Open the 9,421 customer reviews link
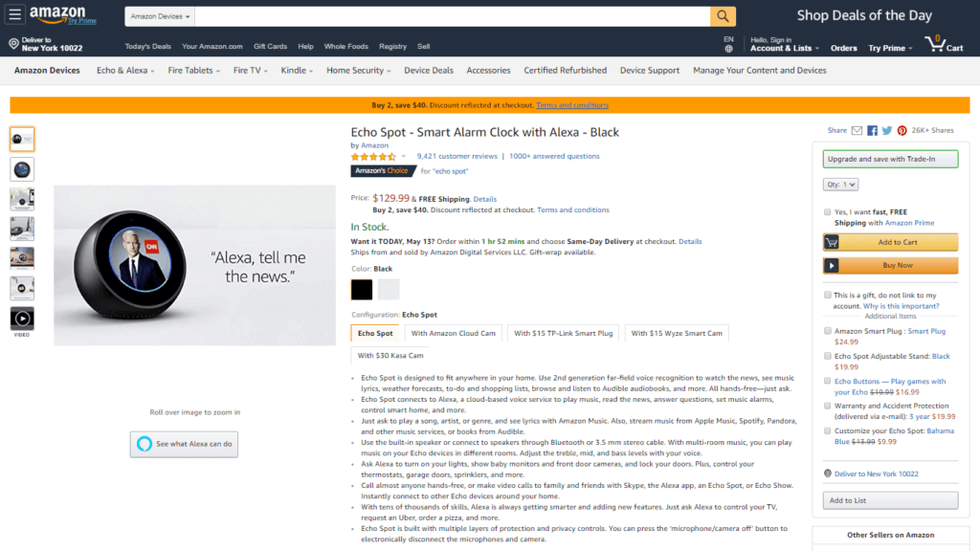The image size is (980, 551). pos(457,155)
